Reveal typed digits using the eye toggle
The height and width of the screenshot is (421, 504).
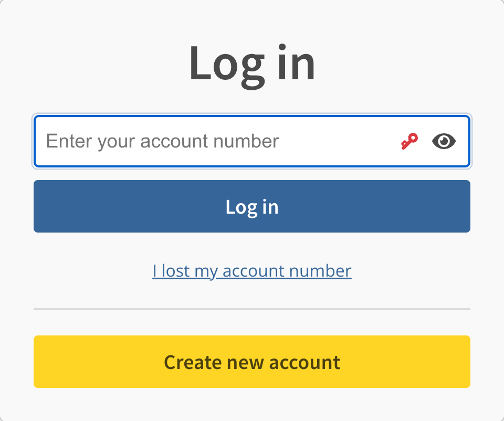pyautogui.click(x=444, y=141)
